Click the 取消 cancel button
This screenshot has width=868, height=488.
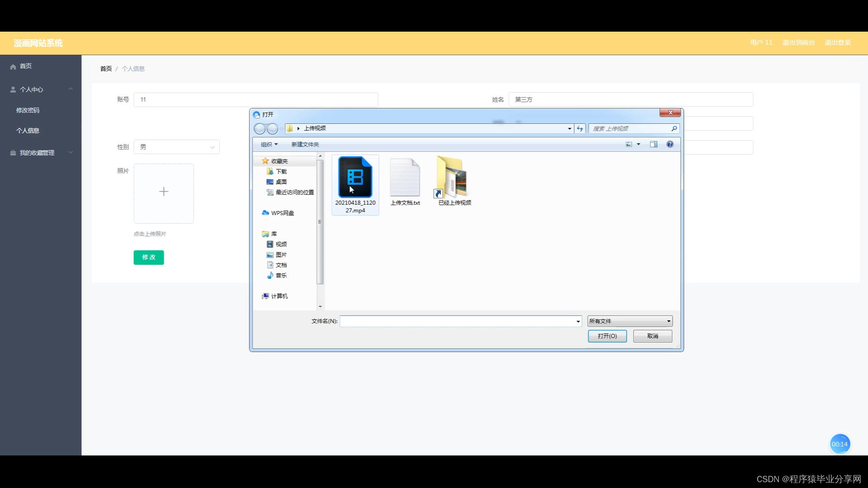pos(652,336)
